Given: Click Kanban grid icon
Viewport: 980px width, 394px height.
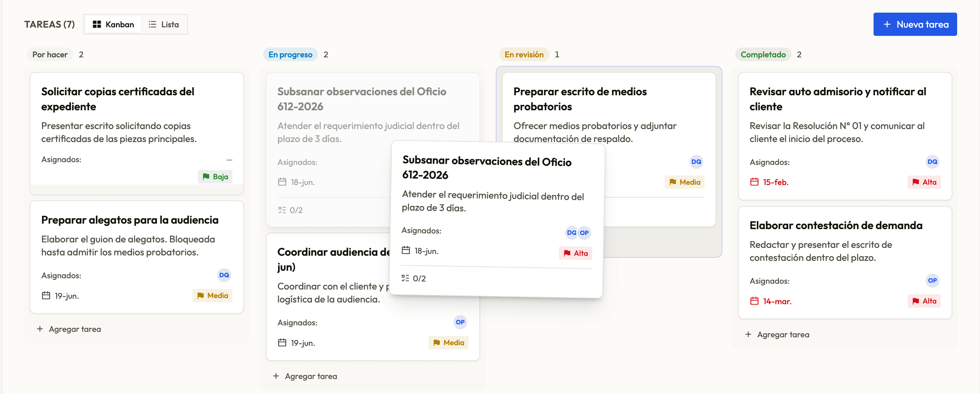Looking at the screenshot, I should pos(97,24).
